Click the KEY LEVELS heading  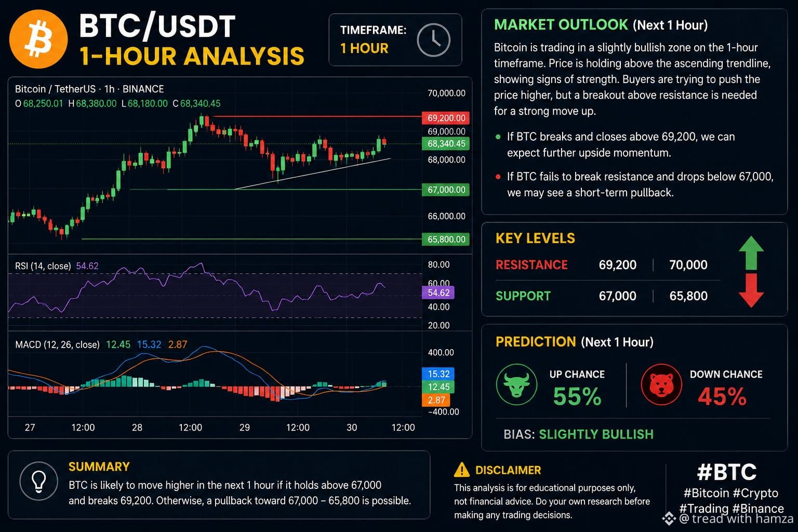click(535, 238)
